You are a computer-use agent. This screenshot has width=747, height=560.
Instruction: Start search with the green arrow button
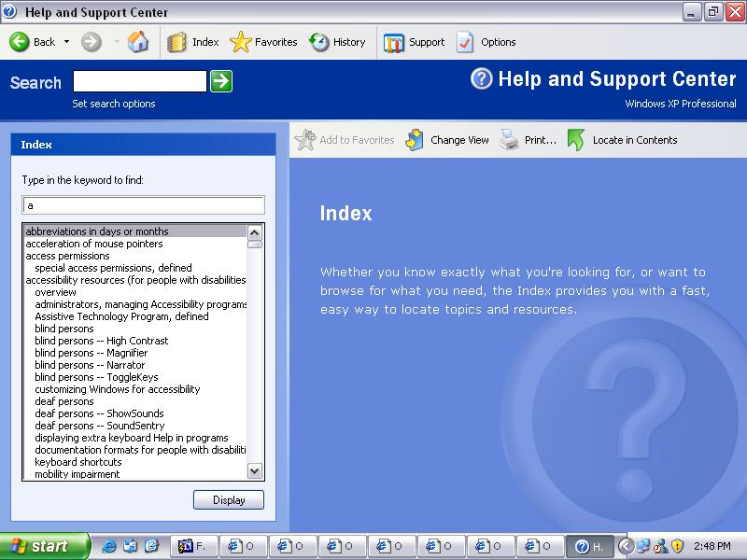coord(221,81)
